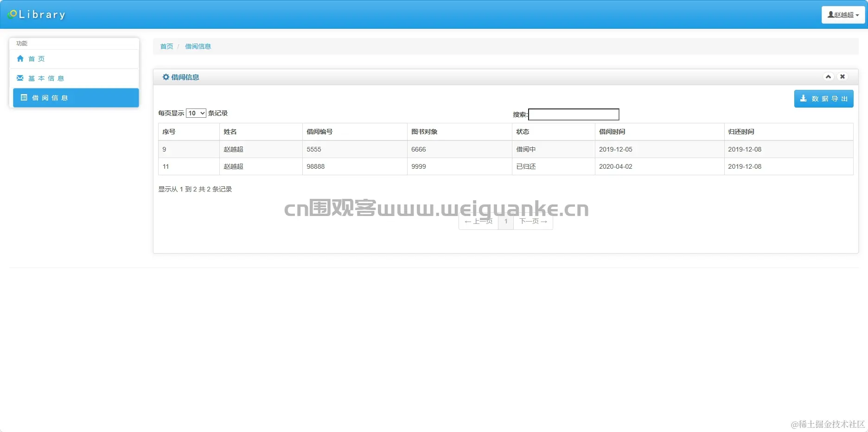Sort by 图书对象 column header
This screenshot has height=432, width=868.
point(460,132)
